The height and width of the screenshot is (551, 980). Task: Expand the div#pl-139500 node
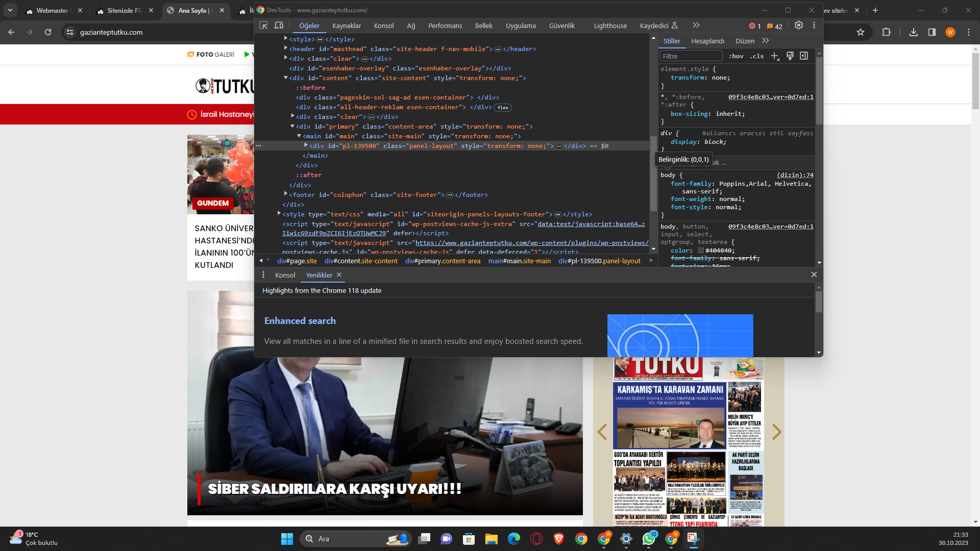pyautogui.click(x=306, y=145)
